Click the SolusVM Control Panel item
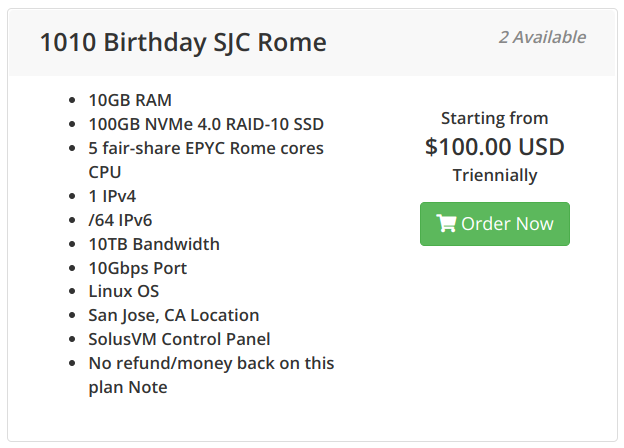This screenshot has width=624, height=448. click(x=179, y=339)
